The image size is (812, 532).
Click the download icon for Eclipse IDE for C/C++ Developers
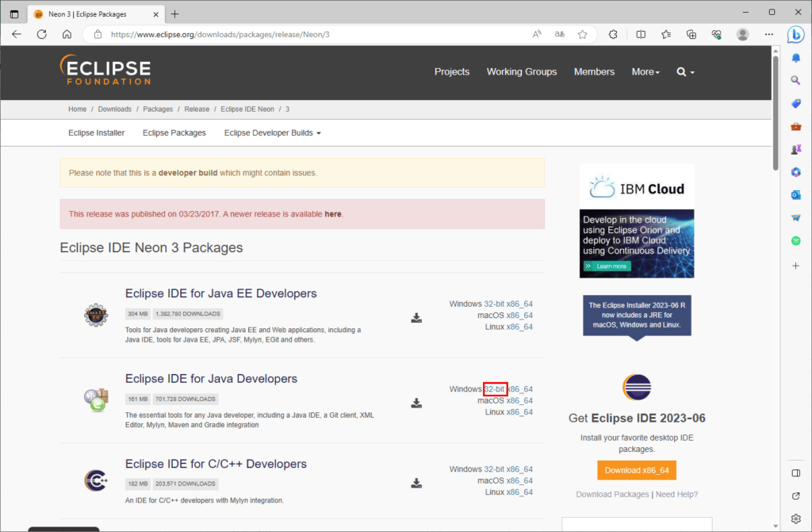(x=416, y=483)
